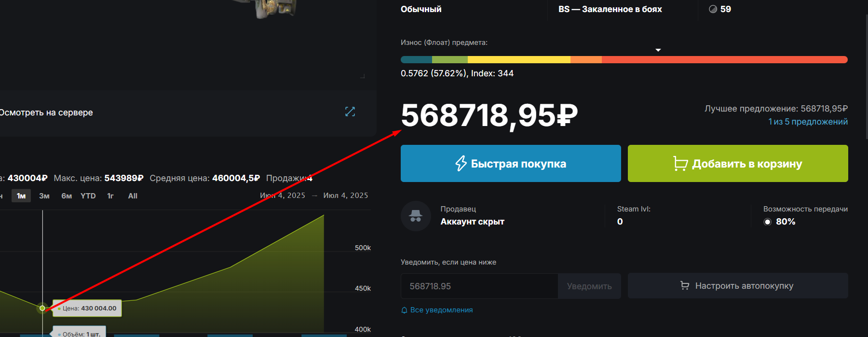Select the 1м chart period tab
The width and height of the screenshot is (868, 337).
point(21,196)
